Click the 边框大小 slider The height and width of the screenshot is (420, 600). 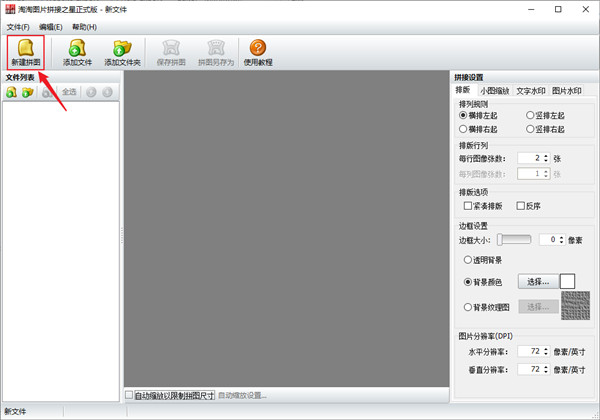[515, 240]
